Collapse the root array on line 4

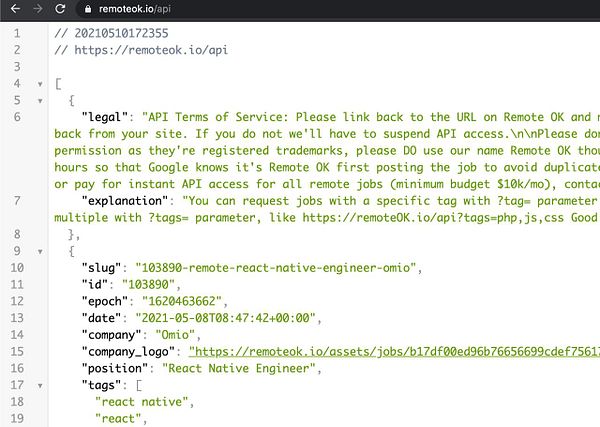(x=40, y=84)
